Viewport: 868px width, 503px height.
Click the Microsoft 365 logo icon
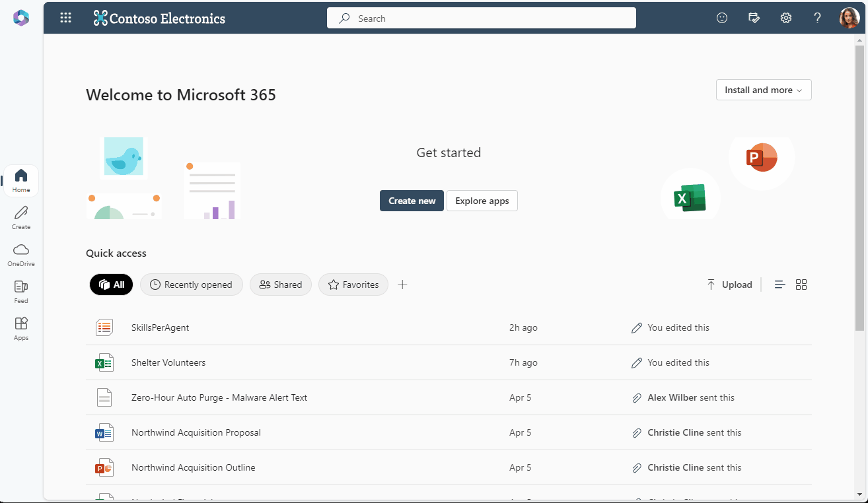coord(21,18)
